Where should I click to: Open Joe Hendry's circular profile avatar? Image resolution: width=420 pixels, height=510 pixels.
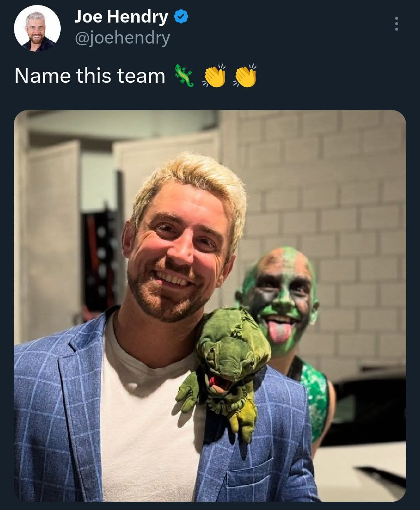tap(37, 28)
